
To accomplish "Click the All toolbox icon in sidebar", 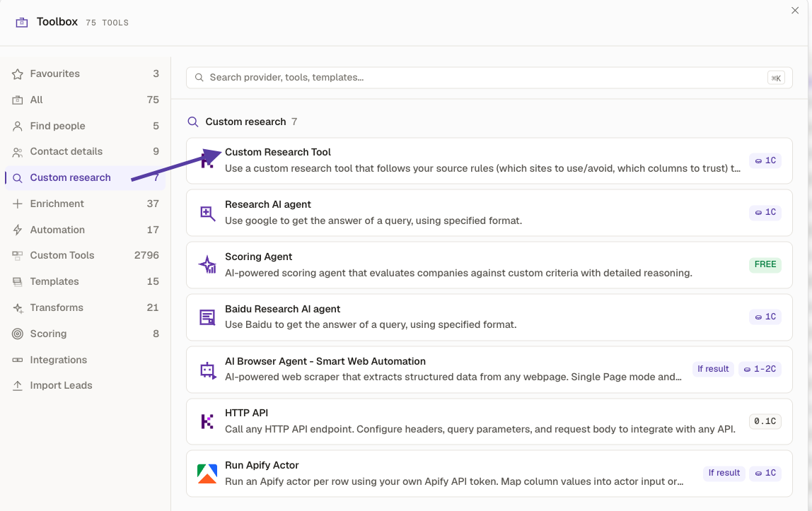I will 18,100.
